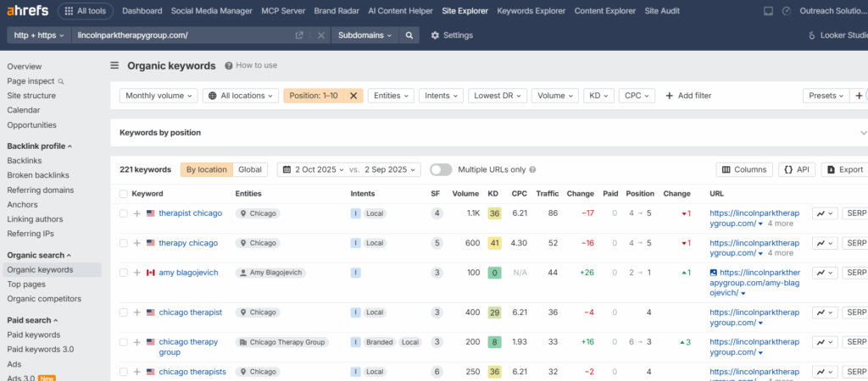Open position chart for amy blagojevich row

825,273
